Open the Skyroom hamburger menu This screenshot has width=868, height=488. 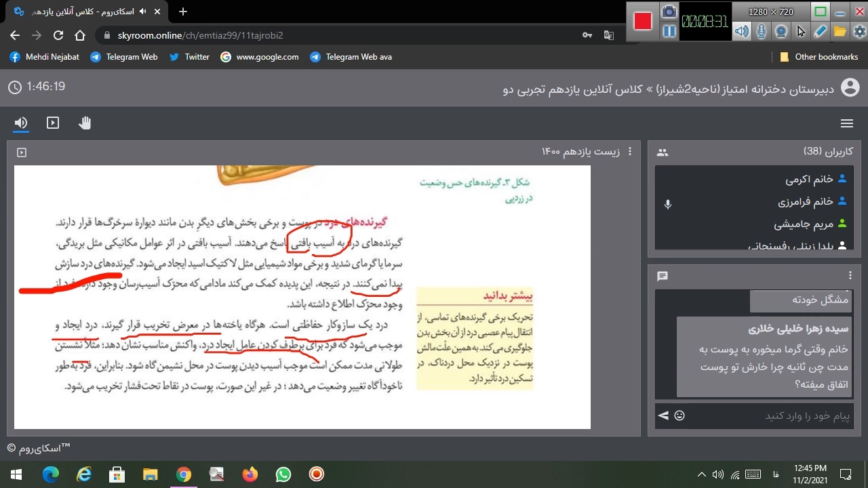coord(846,123)
